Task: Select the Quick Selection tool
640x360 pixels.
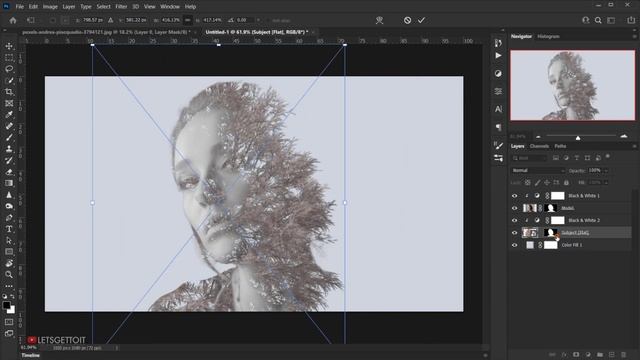Action: click(x=9, y=80)
